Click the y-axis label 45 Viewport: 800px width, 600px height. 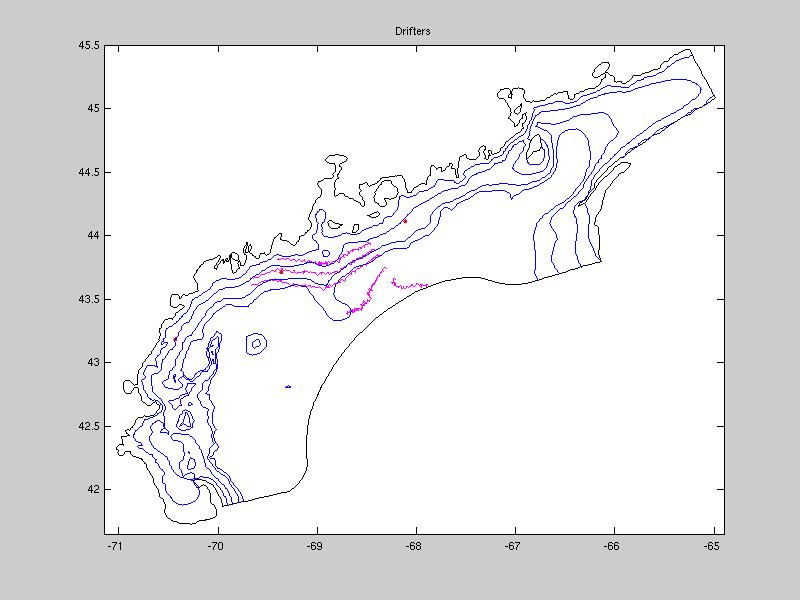pos(93,109)
